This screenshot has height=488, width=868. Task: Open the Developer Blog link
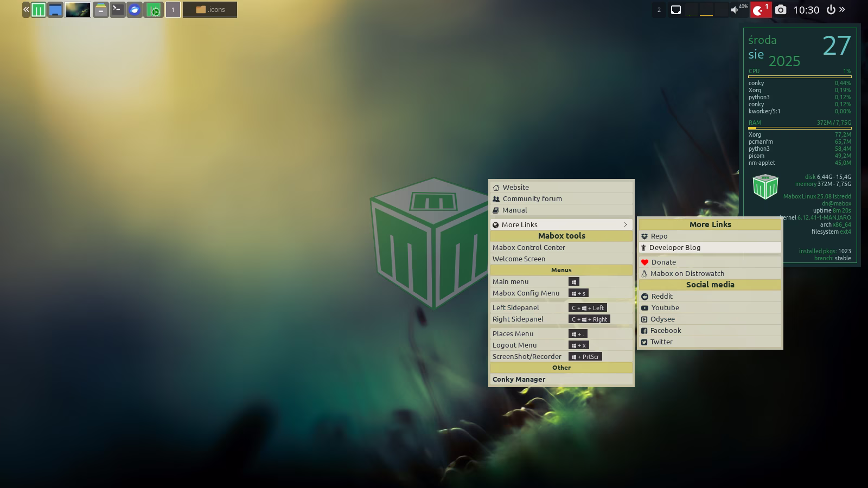click(x=675, y=247)
